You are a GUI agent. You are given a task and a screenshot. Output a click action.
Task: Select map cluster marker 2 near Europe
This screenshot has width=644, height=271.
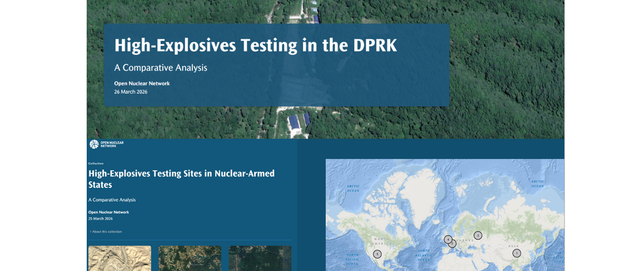[453, 244]
